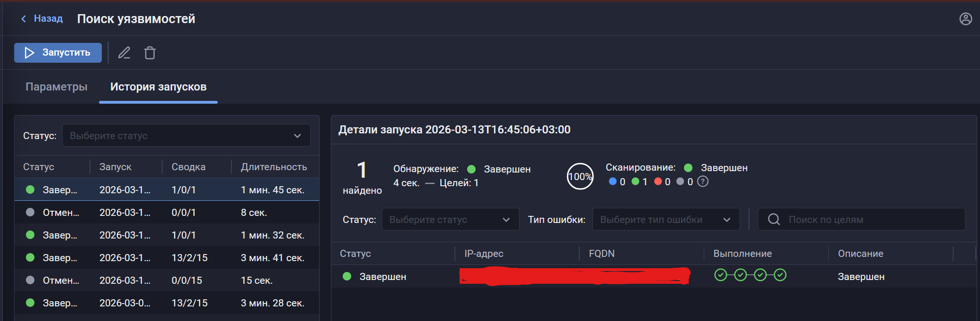Screen dimensions: 980x321
Task: Click the blue severity counter dot
Action: [x=612, y=181]
